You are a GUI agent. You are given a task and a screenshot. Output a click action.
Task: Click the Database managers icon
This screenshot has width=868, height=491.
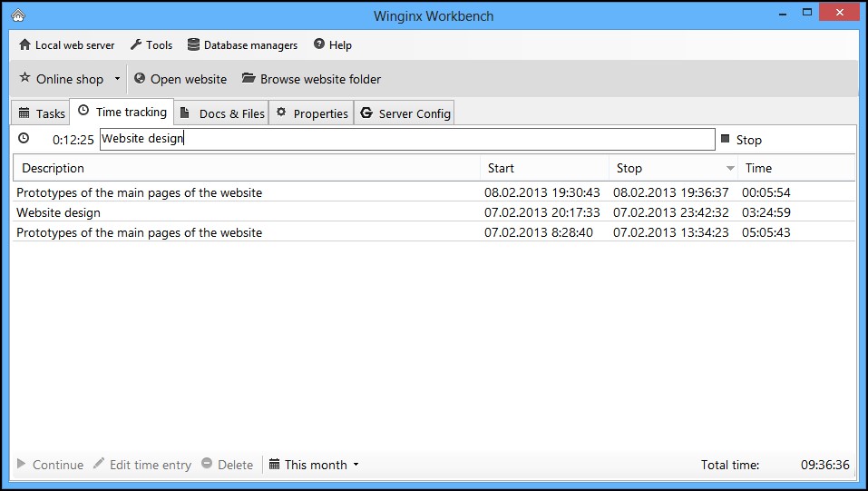tap(193, 44)
